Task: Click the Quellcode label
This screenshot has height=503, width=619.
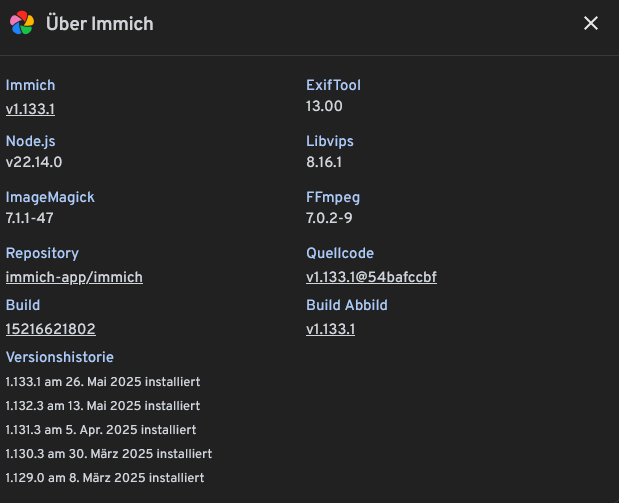Action: point(340,253)
